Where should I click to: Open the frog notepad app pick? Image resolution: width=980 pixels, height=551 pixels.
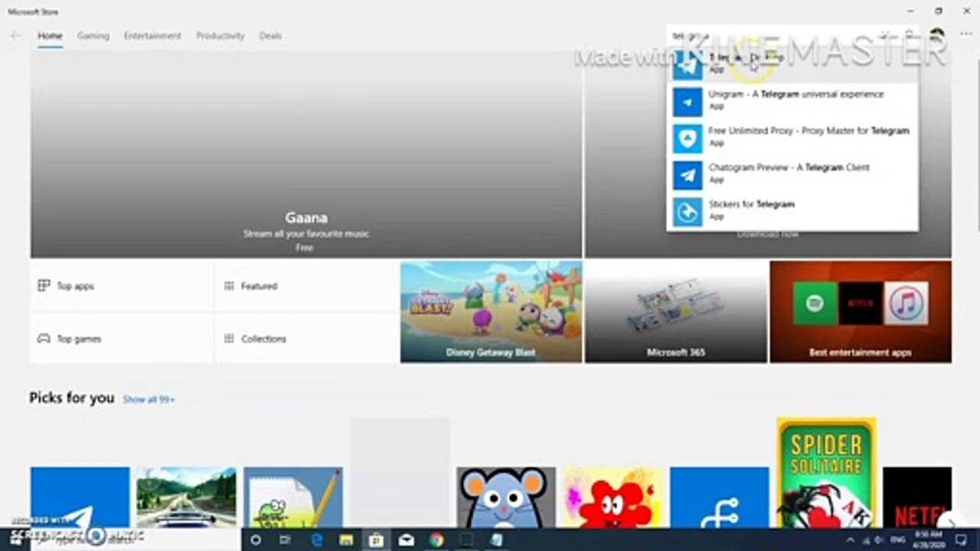(x=293, y=497)
